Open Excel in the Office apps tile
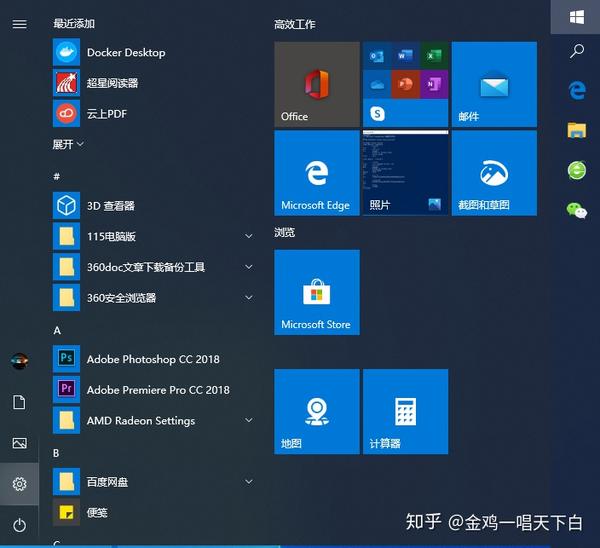The width and height of the screenshot is (600, 548). (x=434, y=56)
